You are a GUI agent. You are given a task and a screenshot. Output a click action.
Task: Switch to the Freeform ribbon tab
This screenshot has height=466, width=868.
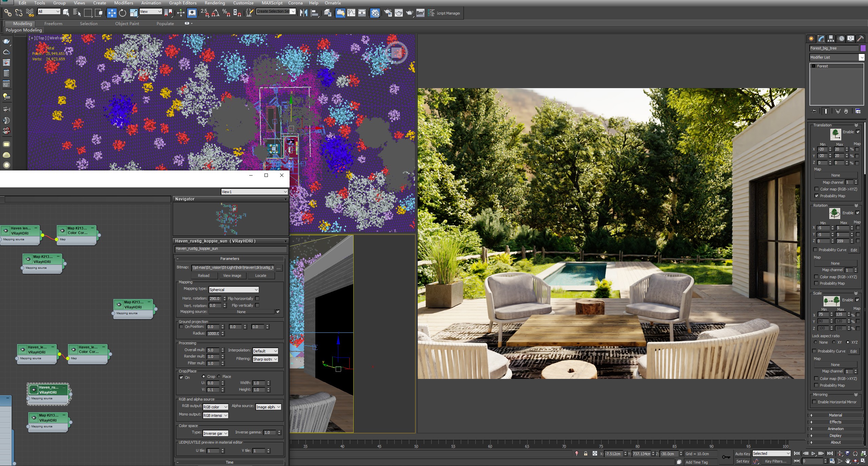(53, 23)
